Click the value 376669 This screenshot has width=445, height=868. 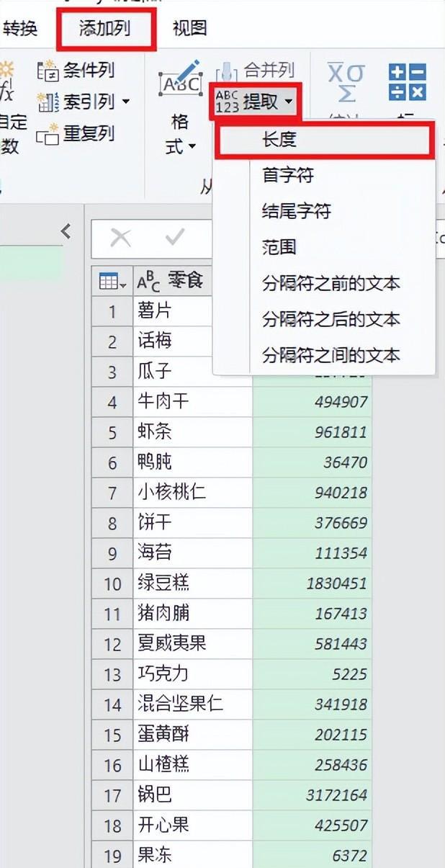[341, 523]
